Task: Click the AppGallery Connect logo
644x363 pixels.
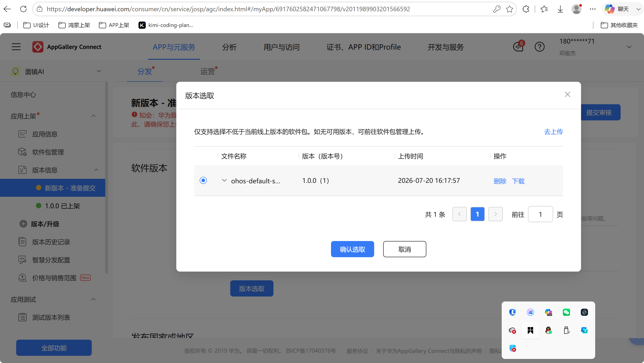Action: [x=67, y=47]
